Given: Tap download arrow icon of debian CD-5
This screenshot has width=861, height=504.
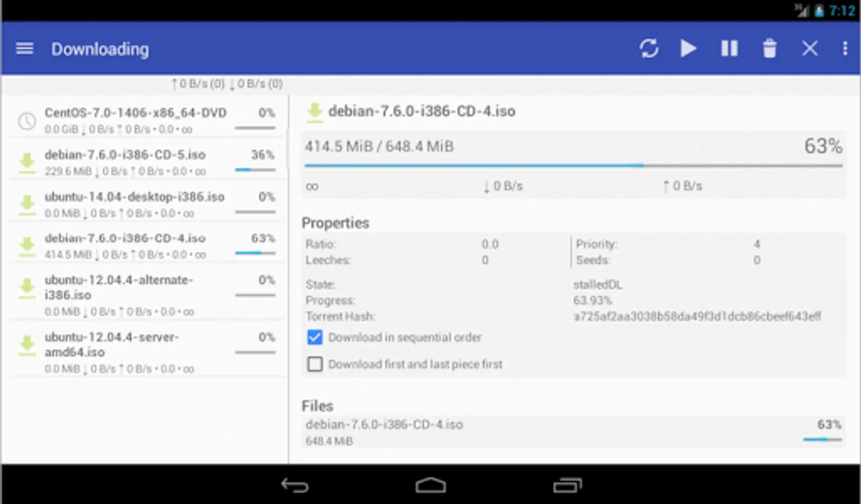Looking at the screenshot, I should click(27, 162).
